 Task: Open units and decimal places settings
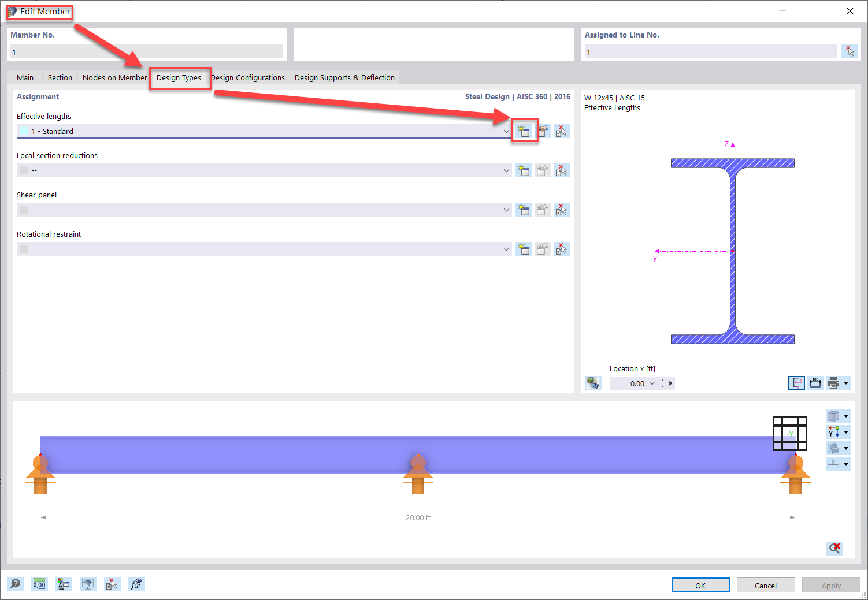(39, 584)
